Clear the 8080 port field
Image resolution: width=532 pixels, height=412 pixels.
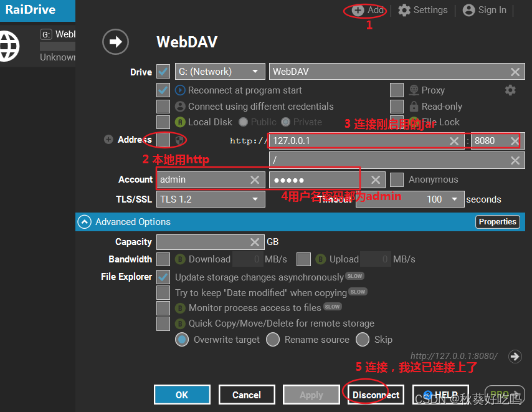pos(515,141)
